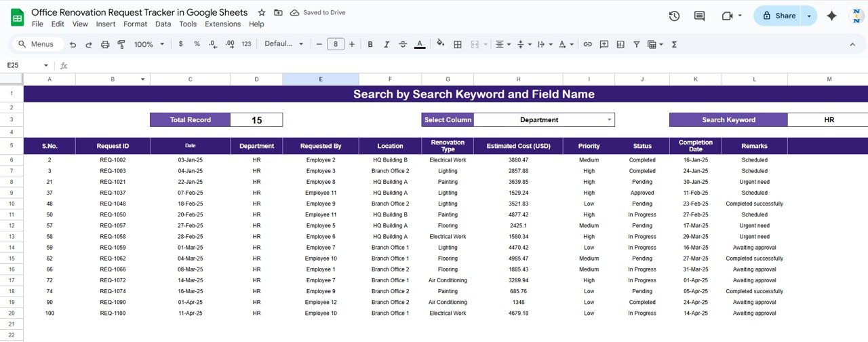Toggle strikethrough formatting

[403, 44]
